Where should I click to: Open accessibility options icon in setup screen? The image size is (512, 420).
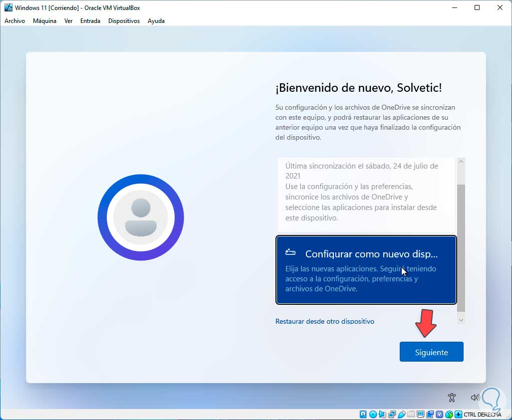tap(452, 397)
